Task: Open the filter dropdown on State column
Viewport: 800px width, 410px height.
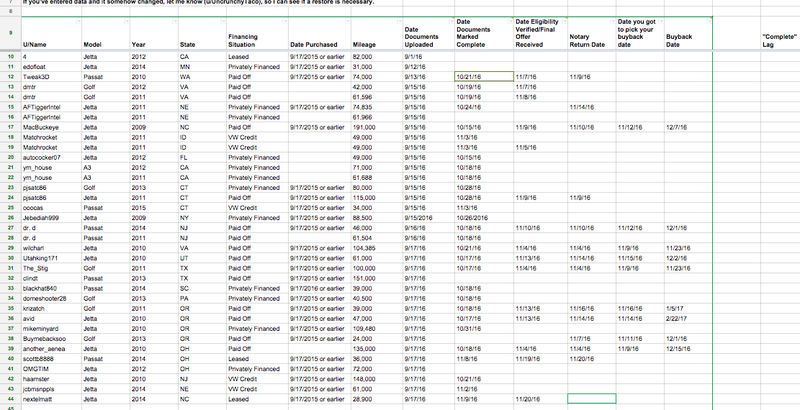Action: pyautogui.click(x=223, y=21)
